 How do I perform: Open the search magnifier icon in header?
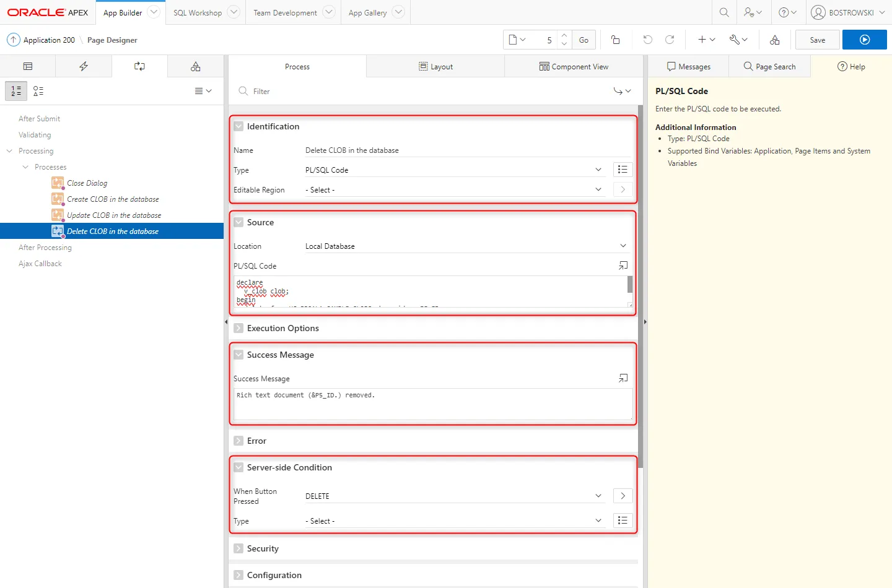(724, 12)
